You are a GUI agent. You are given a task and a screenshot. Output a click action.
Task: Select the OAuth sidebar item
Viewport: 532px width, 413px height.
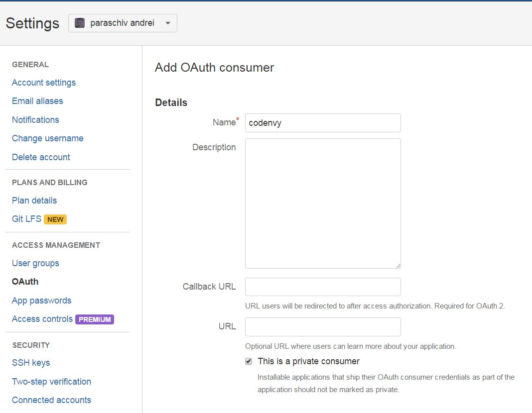tap(25, 282)
